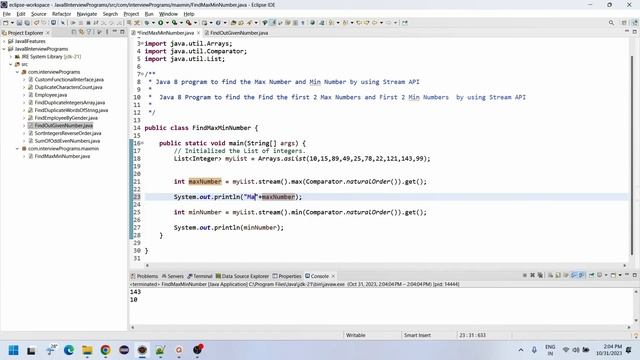Click the Coverage run icon in the toolbar
The width and height of the screenshot is (640, 360).
pos(174,23)
